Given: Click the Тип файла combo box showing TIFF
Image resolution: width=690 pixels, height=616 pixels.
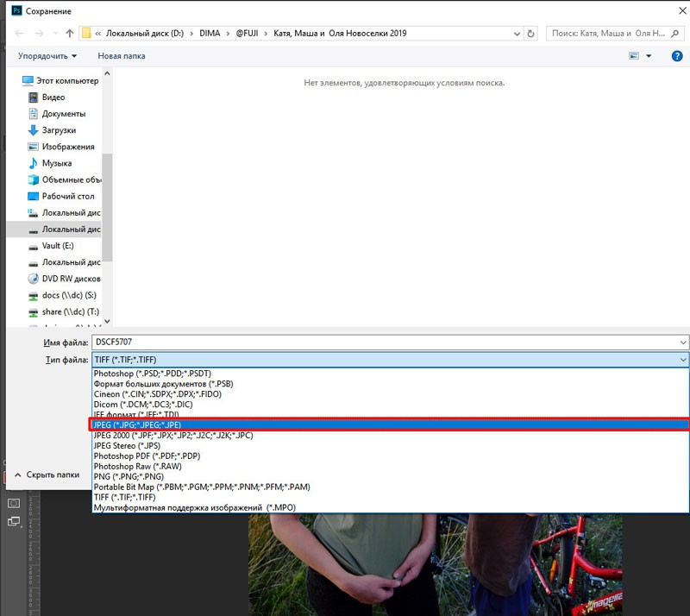Looking at the screenshot, I should (390, 360).
